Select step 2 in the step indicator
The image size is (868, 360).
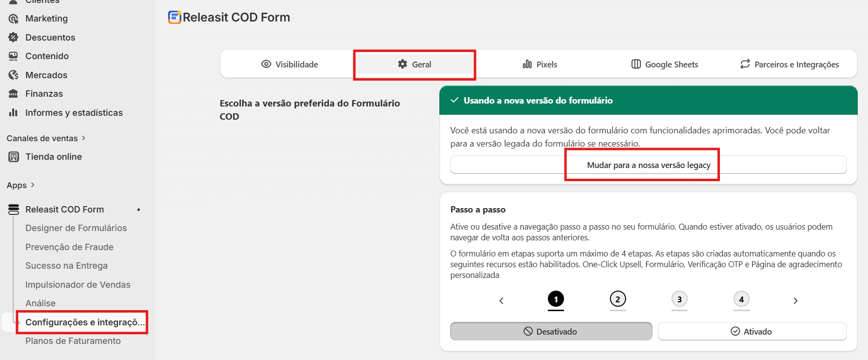click(618, 299)
